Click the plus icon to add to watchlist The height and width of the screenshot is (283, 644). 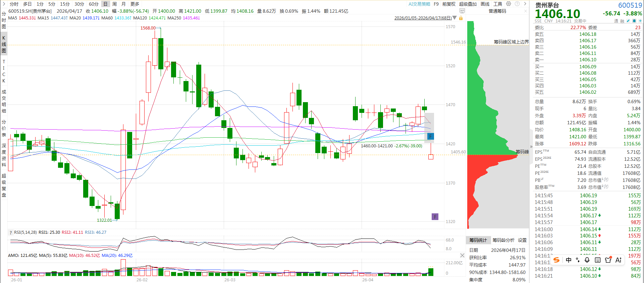640,21
